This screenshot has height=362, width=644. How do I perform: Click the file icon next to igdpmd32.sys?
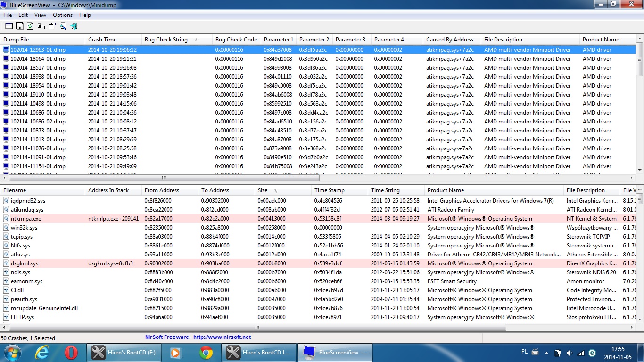coord(6,201)
